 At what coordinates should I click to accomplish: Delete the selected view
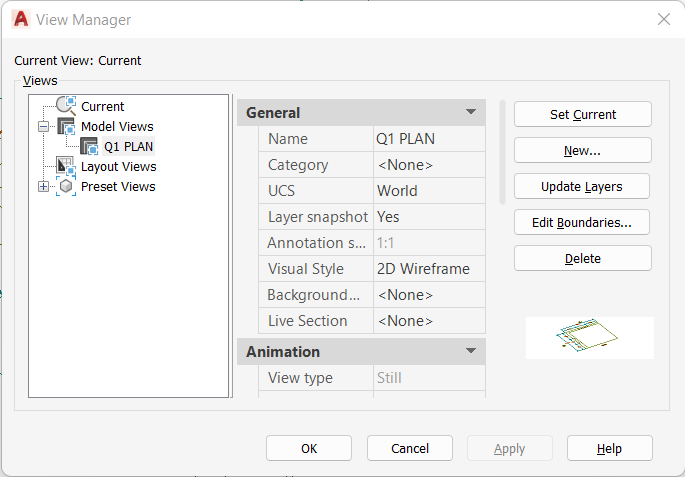pyautogui.click(x=582, y=258)
